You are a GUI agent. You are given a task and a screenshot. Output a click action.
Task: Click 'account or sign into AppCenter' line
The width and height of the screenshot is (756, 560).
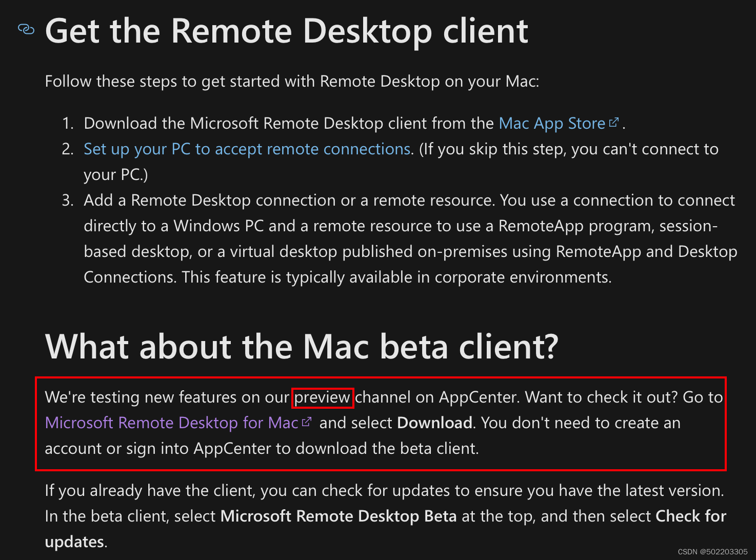point(262,449)
